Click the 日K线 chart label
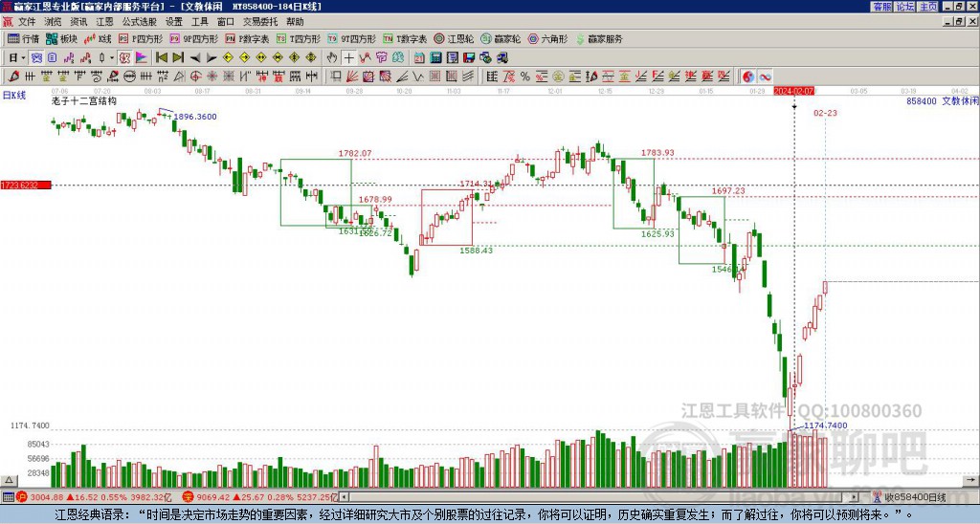Image resolution: width=980 pixels, height=524 pixels. pyautogui.click(x=14, y=96)
